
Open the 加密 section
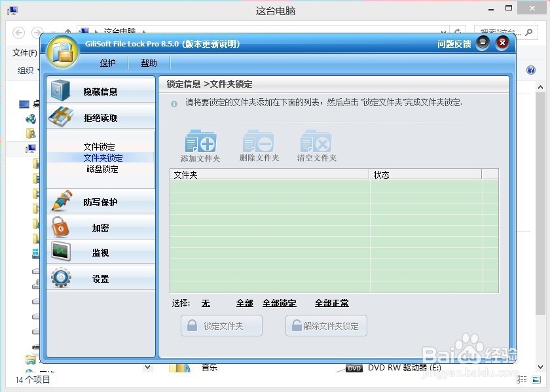tap(101, 227)
